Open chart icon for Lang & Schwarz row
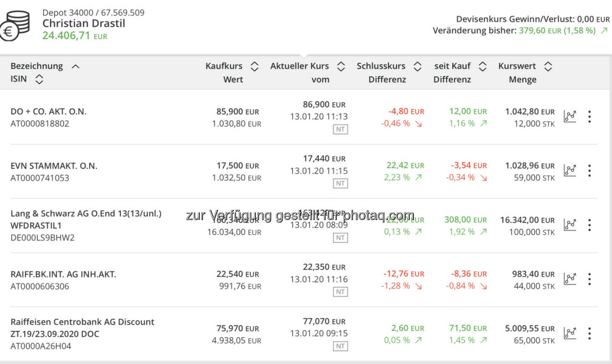Screen dimensions: 612x364 pos(570,225)
